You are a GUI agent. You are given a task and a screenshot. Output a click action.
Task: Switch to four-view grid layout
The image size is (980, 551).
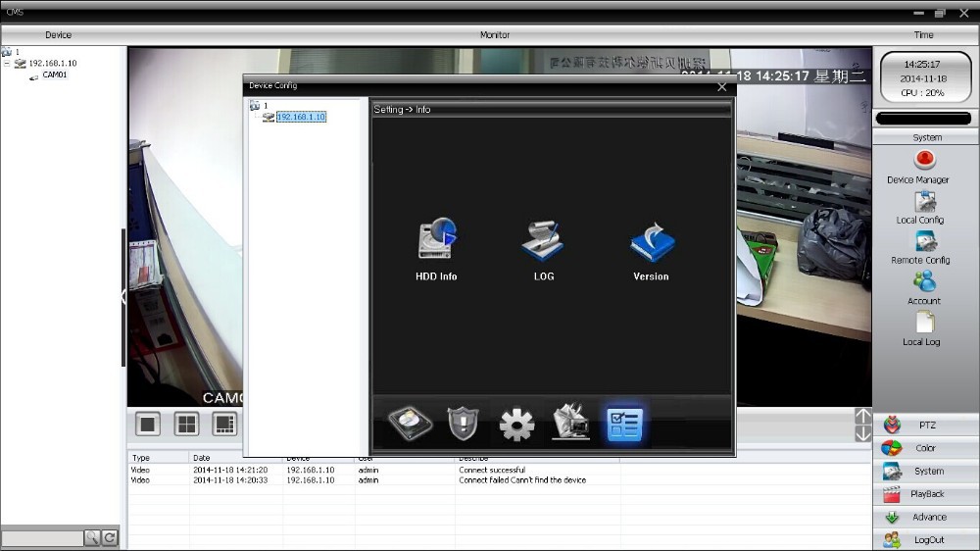[186, 424]
